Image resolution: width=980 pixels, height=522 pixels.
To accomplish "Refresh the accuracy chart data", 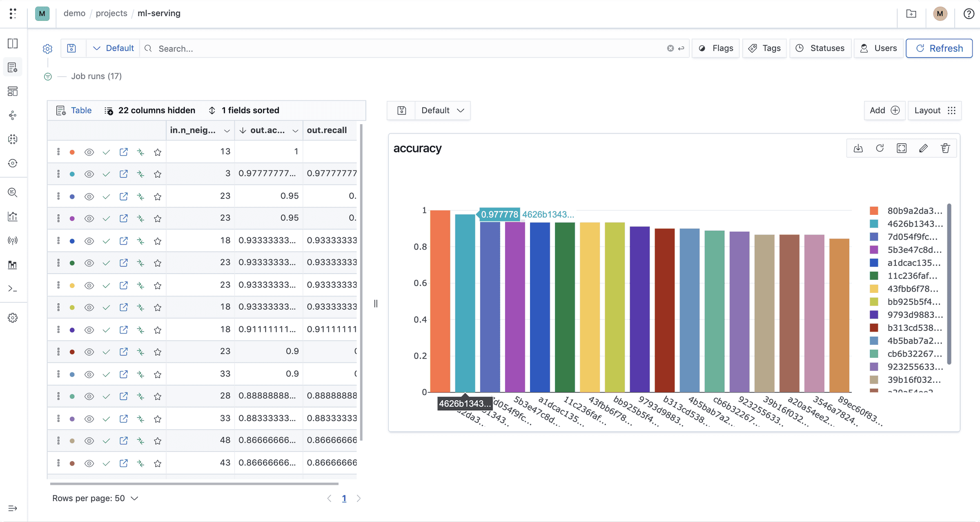I will point(880,148).
